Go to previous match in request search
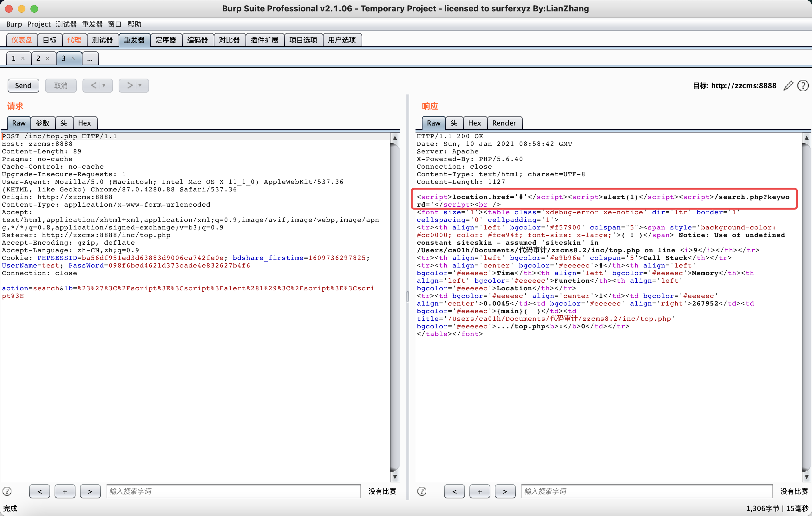The height and width of the screenshot is (516, 812). 39,491
